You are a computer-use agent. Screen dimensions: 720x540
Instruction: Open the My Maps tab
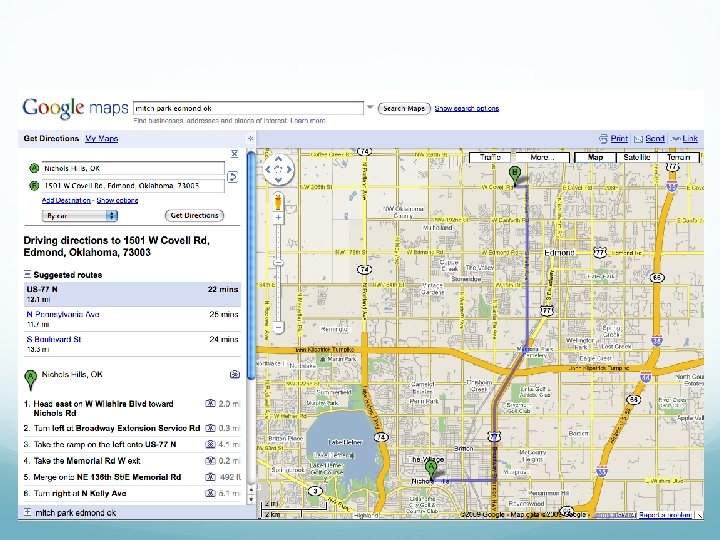pos(101,139)
